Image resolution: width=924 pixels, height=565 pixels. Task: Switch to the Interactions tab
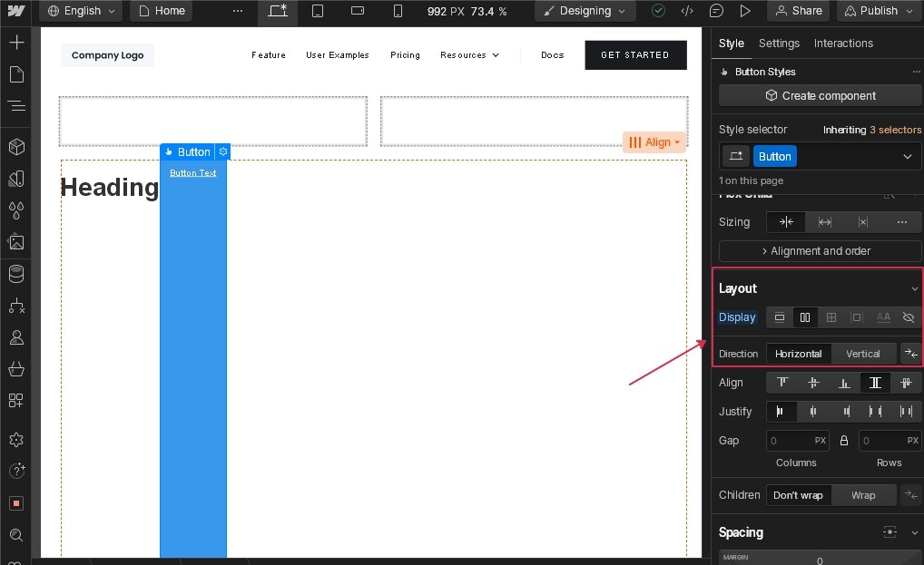pyautogui.click(x=843, y=44)
